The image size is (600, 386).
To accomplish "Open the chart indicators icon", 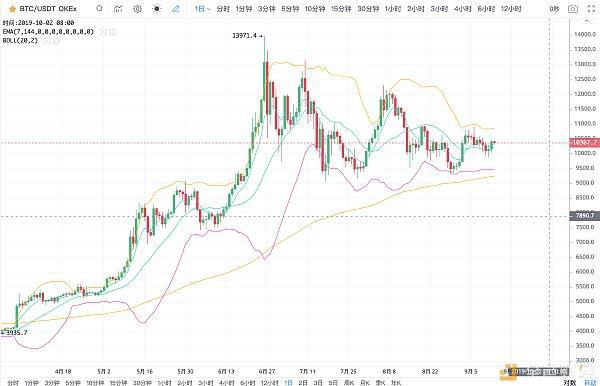I will coord(118,8).
